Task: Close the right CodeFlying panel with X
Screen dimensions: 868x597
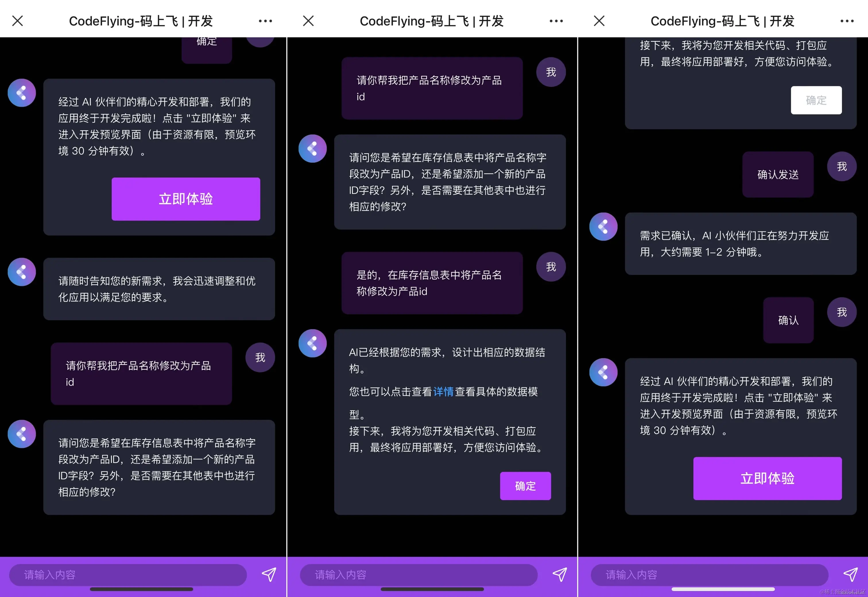Action: (599, 21)
